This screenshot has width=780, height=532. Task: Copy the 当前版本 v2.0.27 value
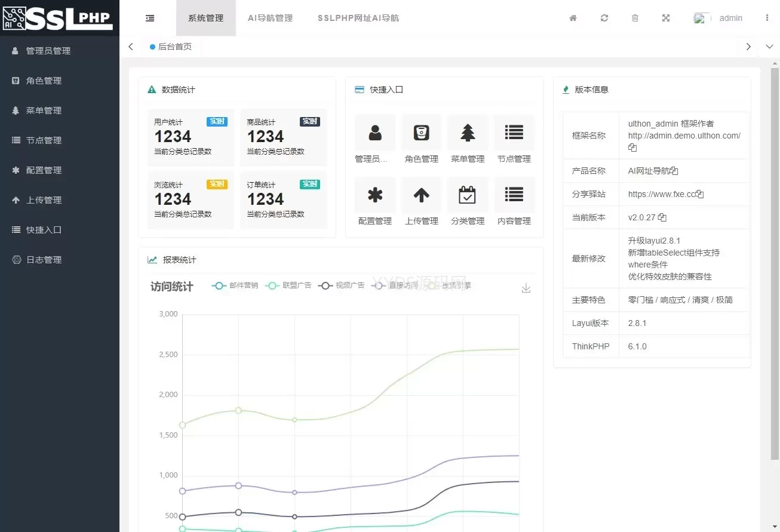click(x=662, y=217)
